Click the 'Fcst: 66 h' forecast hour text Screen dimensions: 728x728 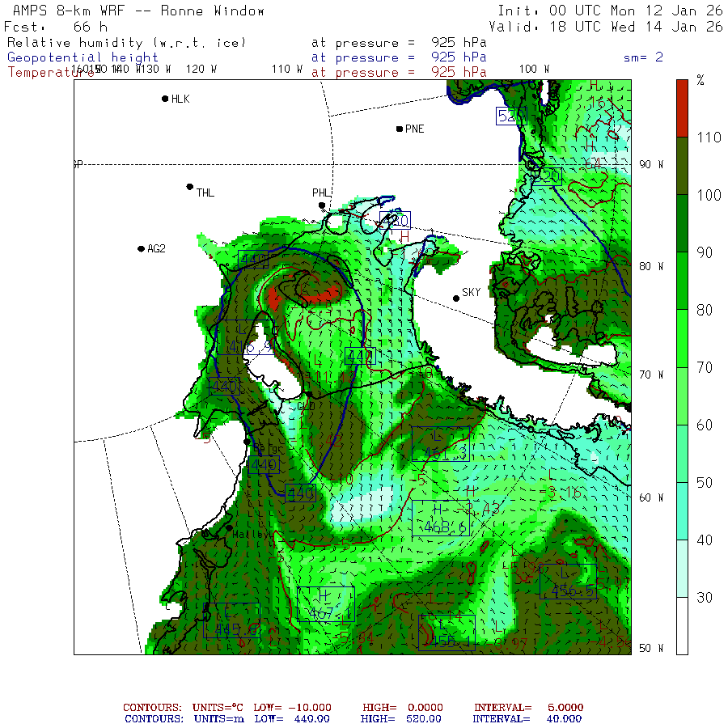click(x=56, y=27)
